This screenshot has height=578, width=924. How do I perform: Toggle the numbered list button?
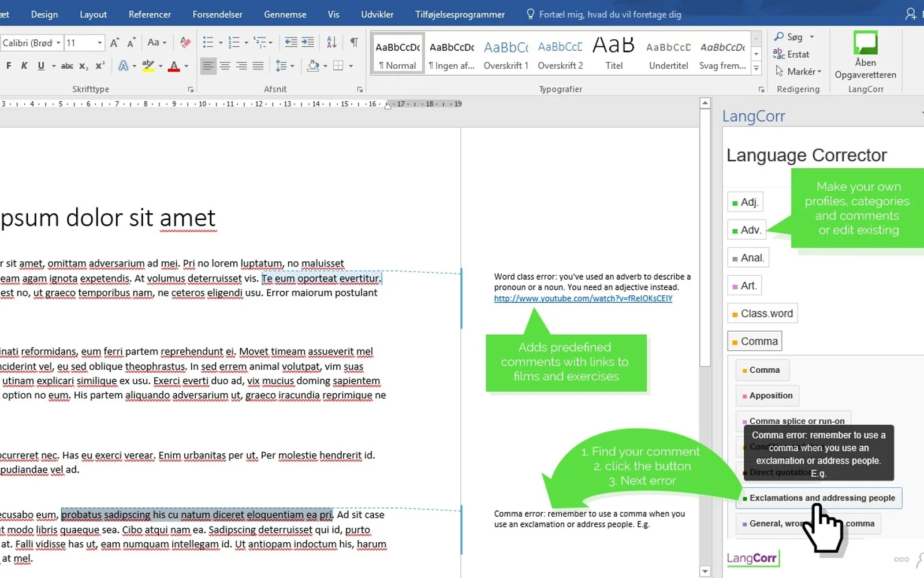click(234, 42)
